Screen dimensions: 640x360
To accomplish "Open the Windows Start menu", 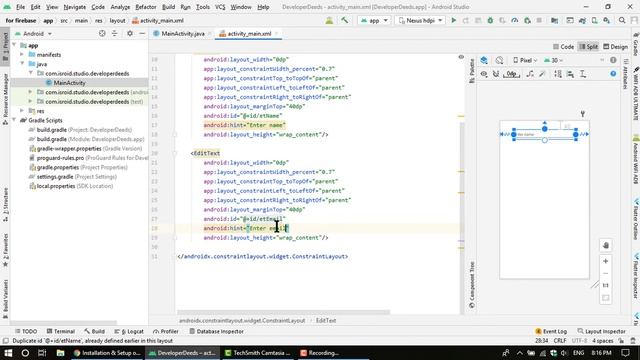I will coord(8,353).
